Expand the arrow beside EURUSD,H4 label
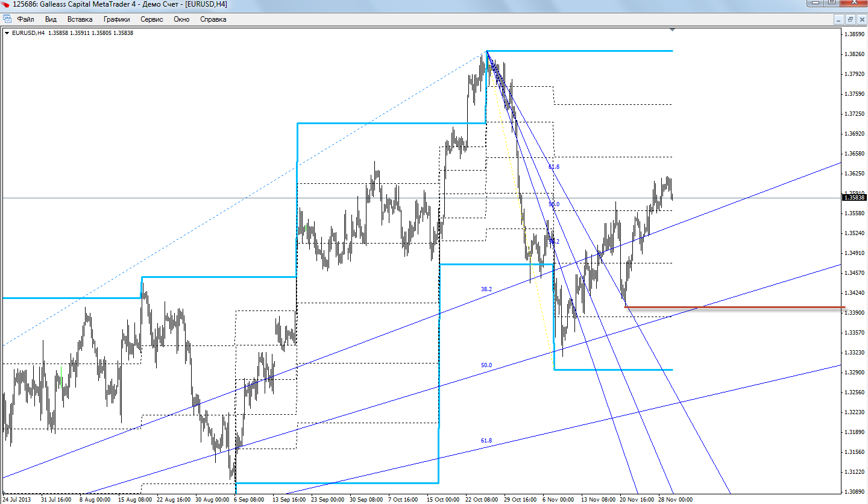 (x=7, y=33)
